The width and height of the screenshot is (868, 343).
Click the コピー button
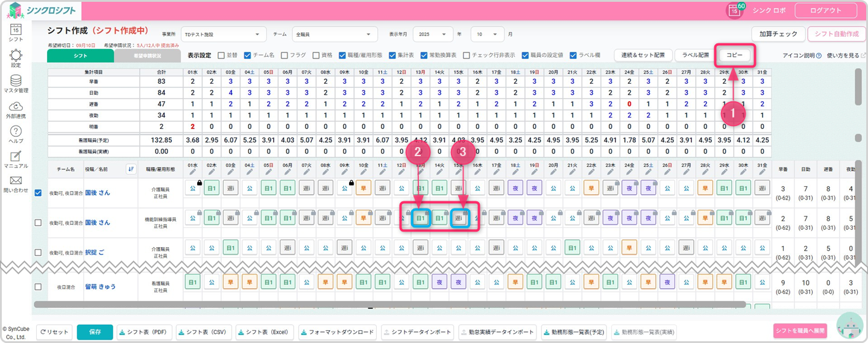tap(734, 55)
